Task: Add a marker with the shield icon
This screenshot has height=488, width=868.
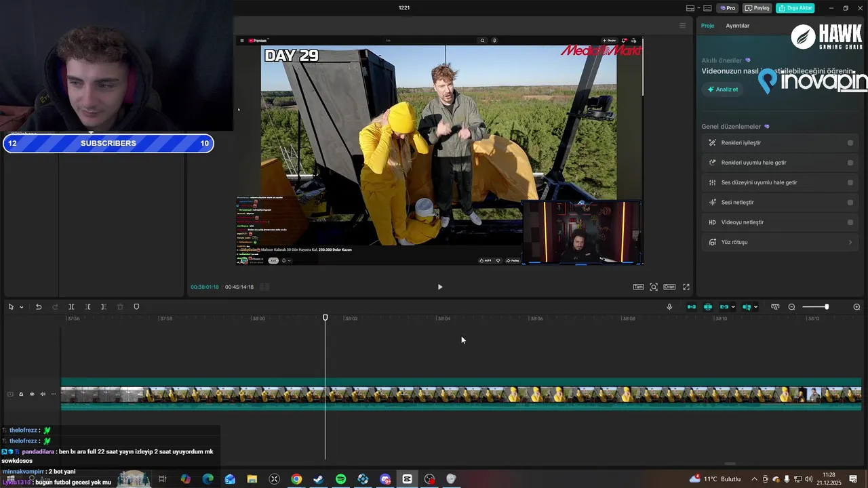Action: click(x=136, y=307)
